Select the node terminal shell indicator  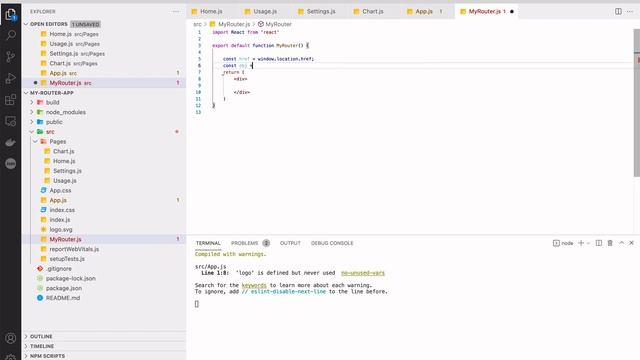[x=563, y=243]
